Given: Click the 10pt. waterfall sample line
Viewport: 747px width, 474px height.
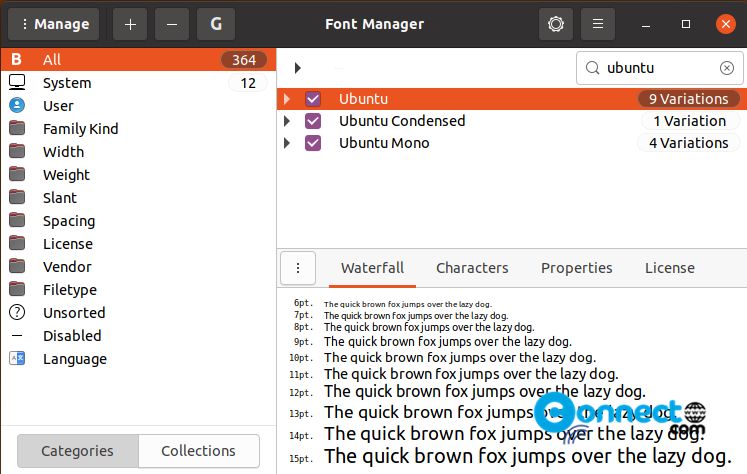Looking at the screenshot, I should [460, 357].
